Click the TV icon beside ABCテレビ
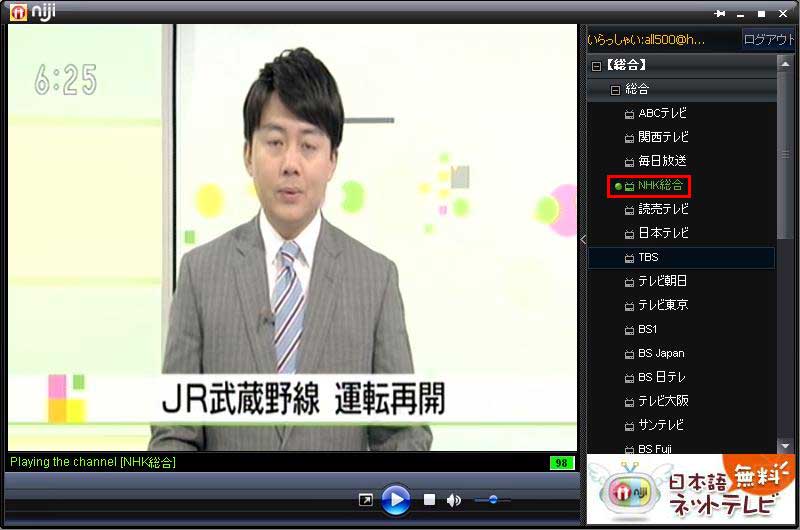The image size is (800, 530). click(x=629, y=114)
